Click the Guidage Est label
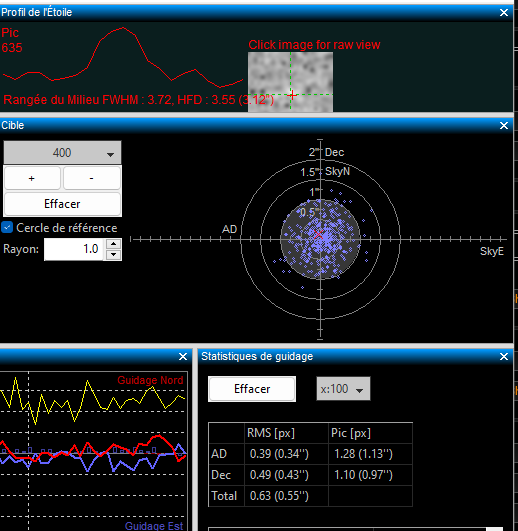 tap(154, 526)
